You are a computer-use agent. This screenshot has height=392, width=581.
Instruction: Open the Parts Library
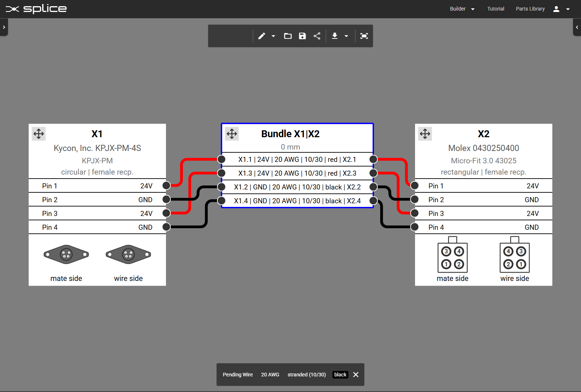(x=530, y=9)
